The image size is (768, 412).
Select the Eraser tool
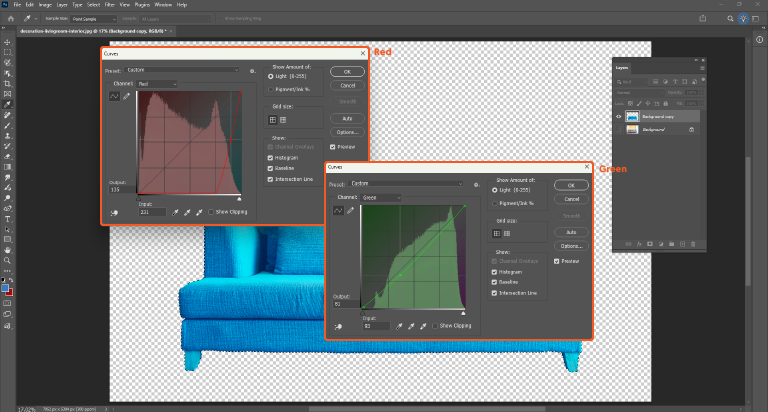(x=7, y=157)
